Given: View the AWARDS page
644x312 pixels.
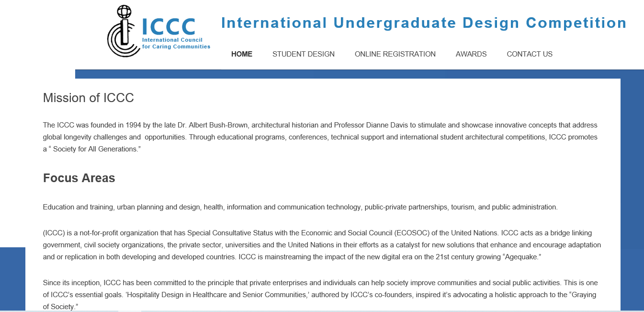Looking at the screenshot, I should pyautogui.click(x=471, y=54).
